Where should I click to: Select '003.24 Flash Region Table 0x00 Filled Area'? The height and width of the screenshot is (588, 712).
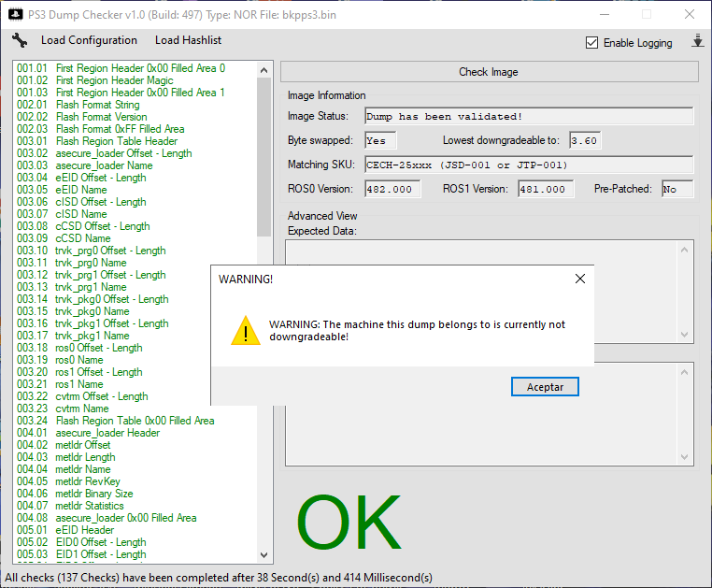pos(115,421)
